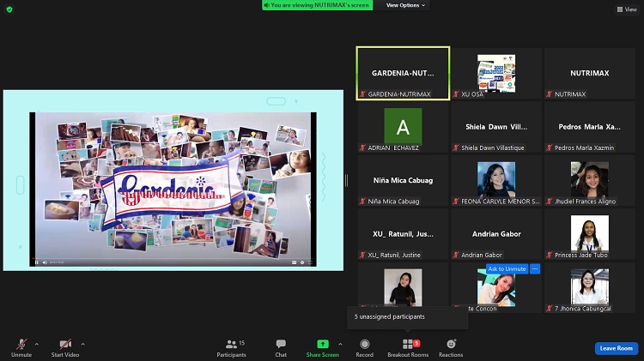The height and width of the screenshot is (361, 644).
Task: Select Andrian Gabor tile
Action: (x=496, y=234)
